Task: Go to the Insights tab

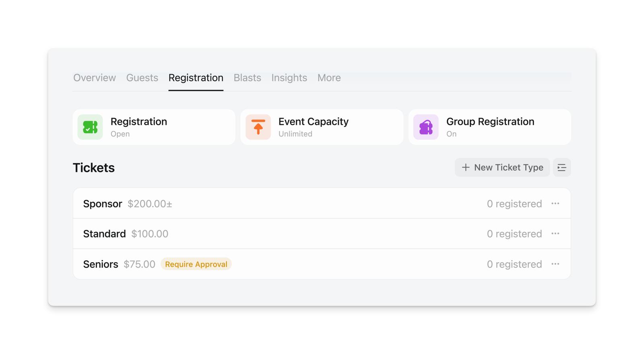Action: click(x=289, y=78)
